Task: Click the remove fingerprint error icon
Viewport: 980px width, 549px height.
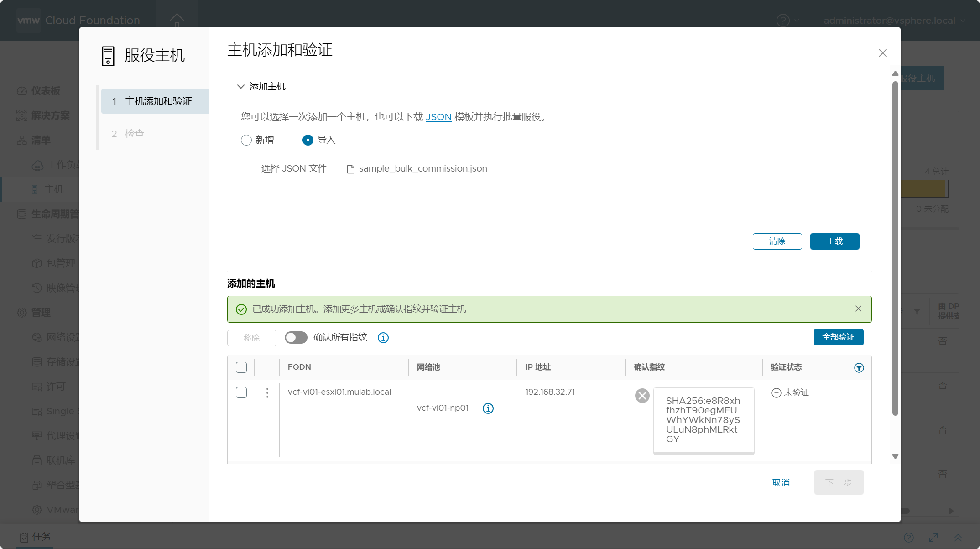Action: click(642, 395)
